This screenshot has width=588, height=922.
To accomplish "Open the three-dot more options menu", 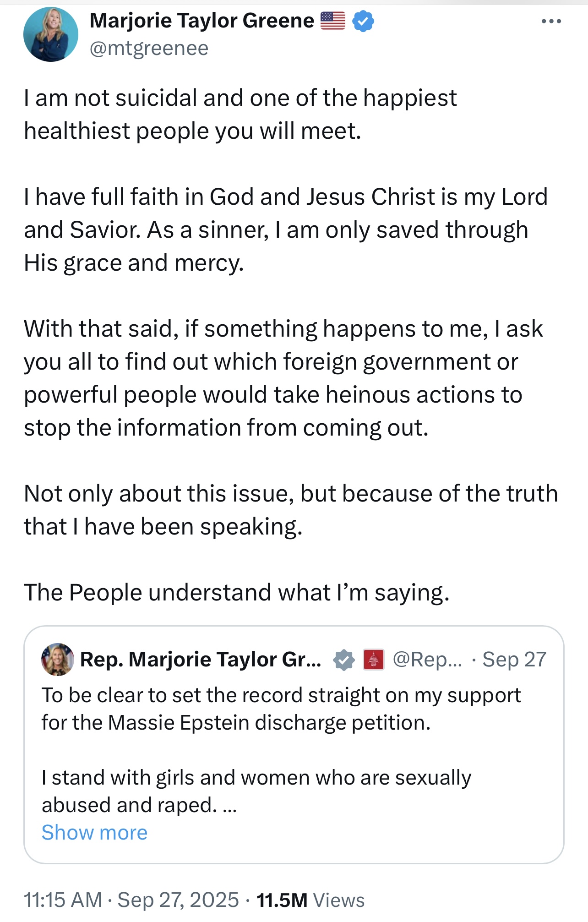I will [x=551, y=21].
